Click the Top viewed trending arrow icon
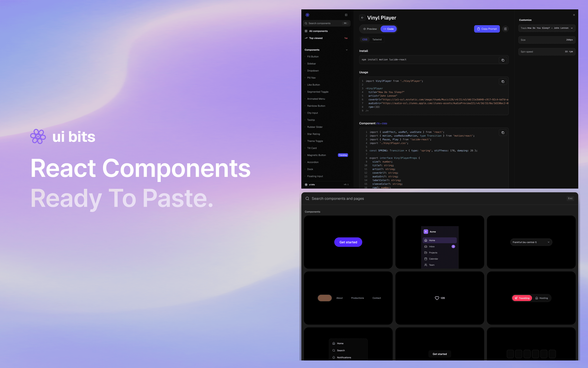 click(306, 38)
